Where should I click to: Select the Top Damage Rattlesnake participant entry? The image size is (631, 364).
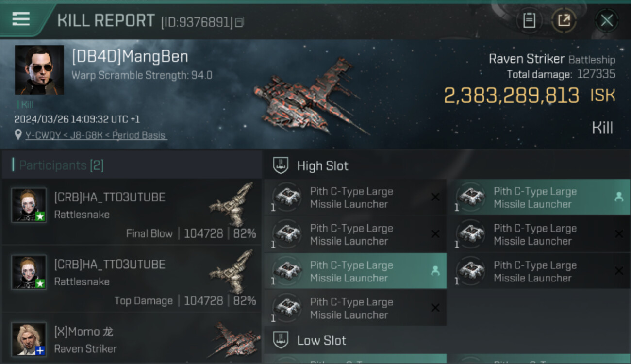pos(132,279)
